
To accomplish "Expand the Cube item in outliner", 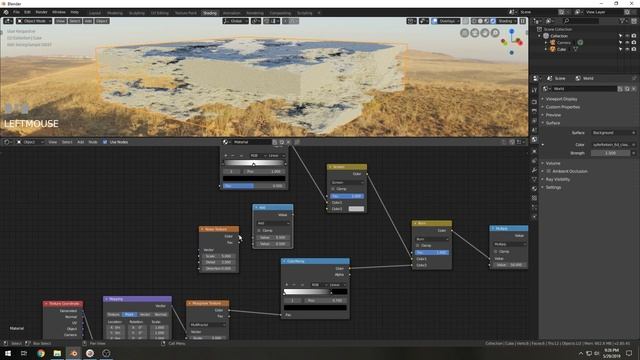I will click(x=546, y=49).
